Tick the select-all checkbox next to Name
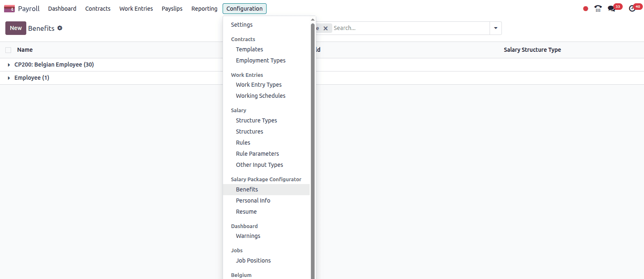644x279 pixels. click(x=8, y=50)
